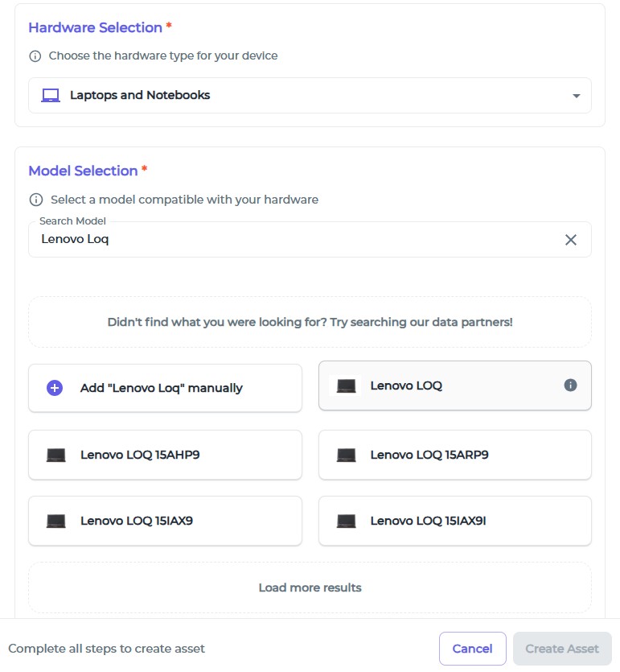The image size is (620, 672).
Task: Load more results
Action: (310, 587)
